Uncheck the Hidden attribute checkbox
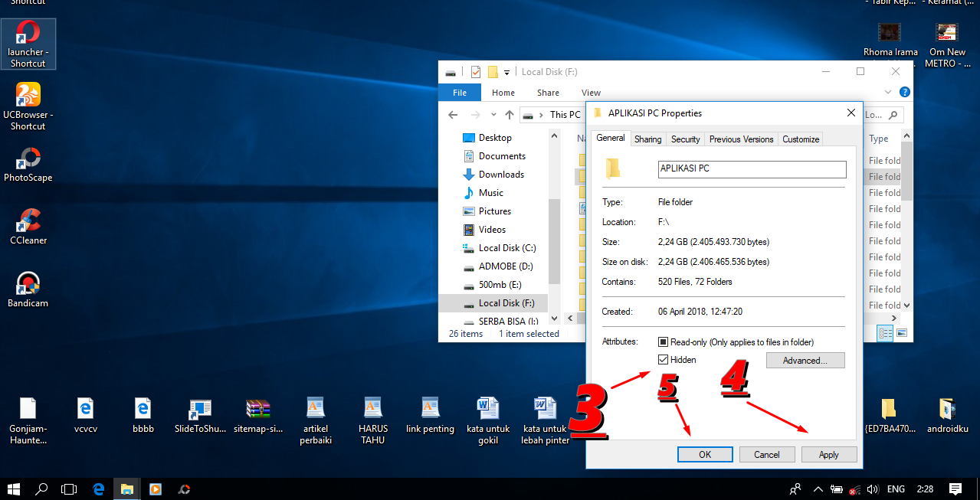 click(x=662, y=359)
